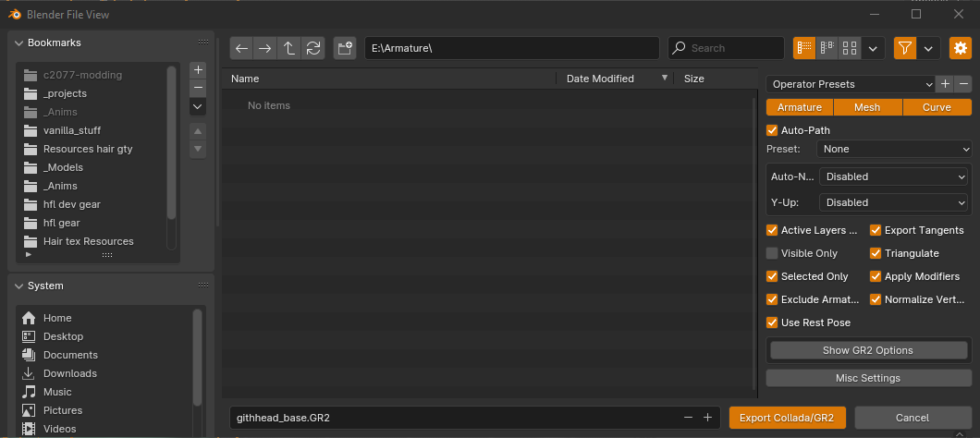Image resolution: width=980 pixels, height=438 pixels.
Task: Click the E:\Armature\ path field
Action: (x=512, y=48)
